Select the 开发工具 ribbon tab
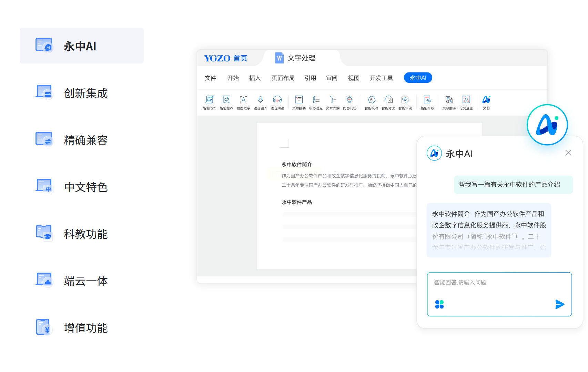This screenshot has height=372, width=588. pyautogui.click(x=381, y=78)
